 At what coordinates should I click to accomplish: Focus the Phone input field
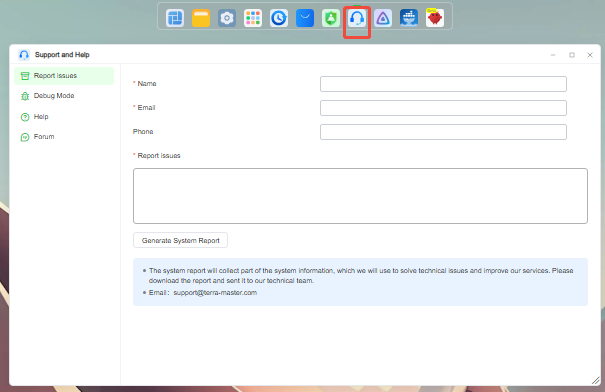coord(443,132)
